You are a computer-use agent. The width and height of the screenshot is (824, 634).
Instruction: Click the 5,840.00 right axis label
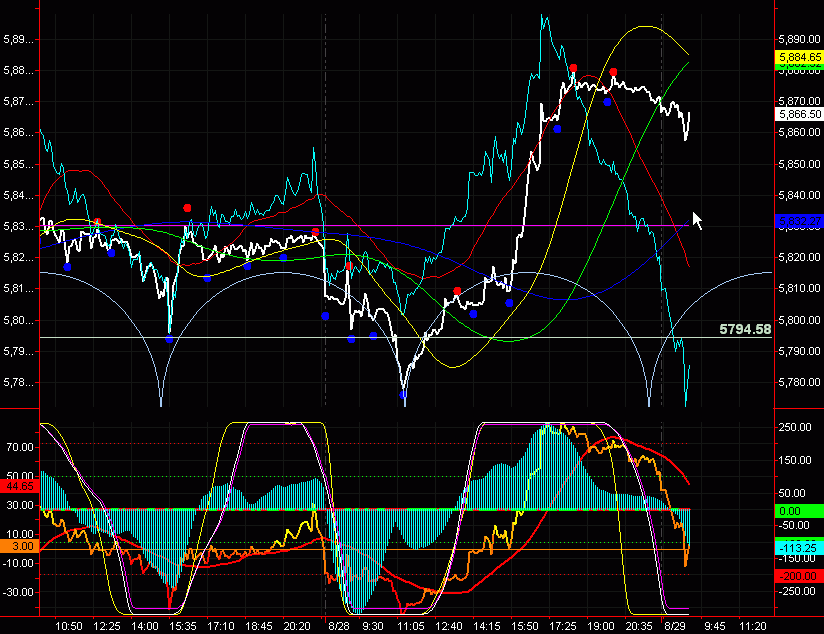pos(799,195)
